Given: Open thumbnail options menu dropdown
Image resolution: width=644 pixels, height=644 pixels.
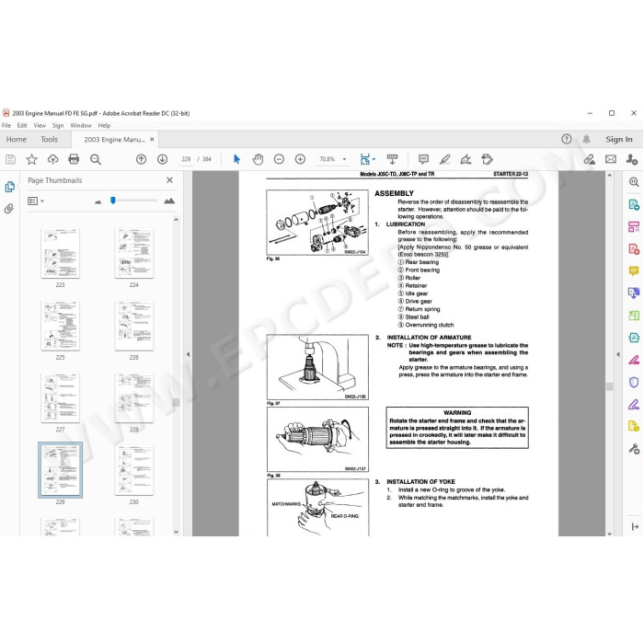Looking at the screenshot, I should (x=36, y=201).
